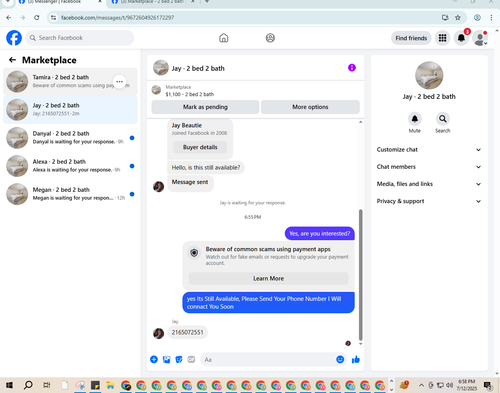This screenshot has width=500, height=393.
Task: Click the browser address bar URL
Action: click(117, 18)
